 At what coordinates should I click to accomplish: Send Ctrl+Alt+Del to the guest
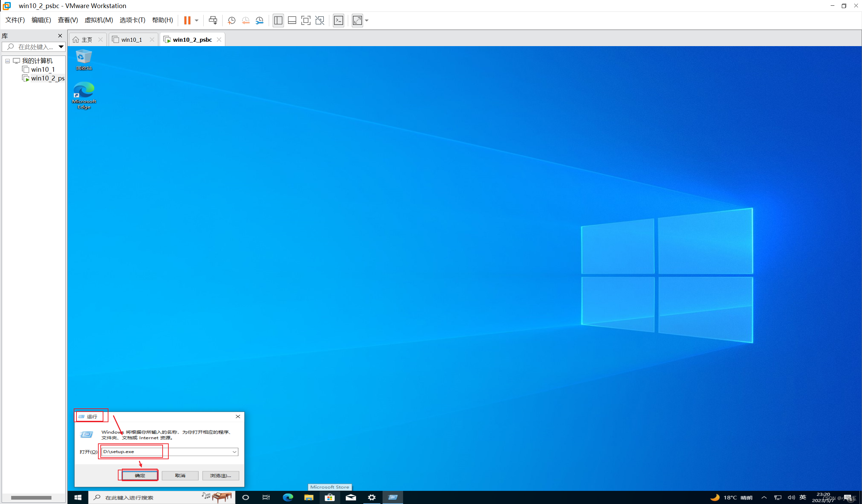[x=213, y=20]
